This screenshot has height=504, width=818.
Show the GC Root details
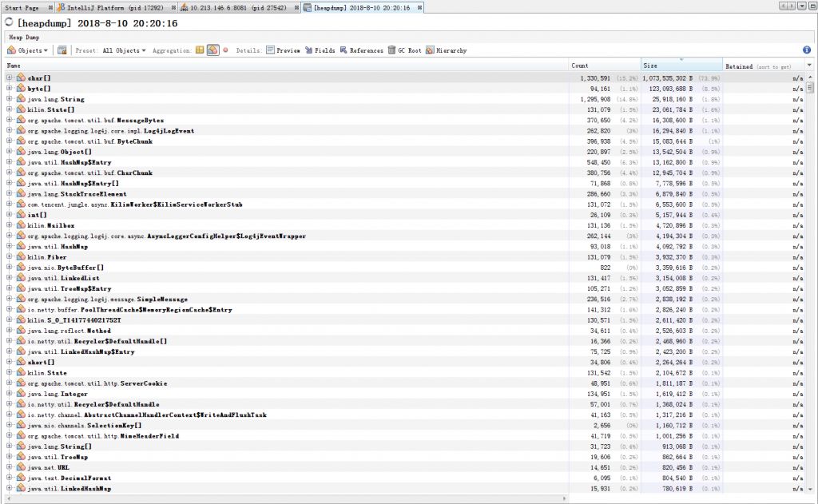coord(405,50)
